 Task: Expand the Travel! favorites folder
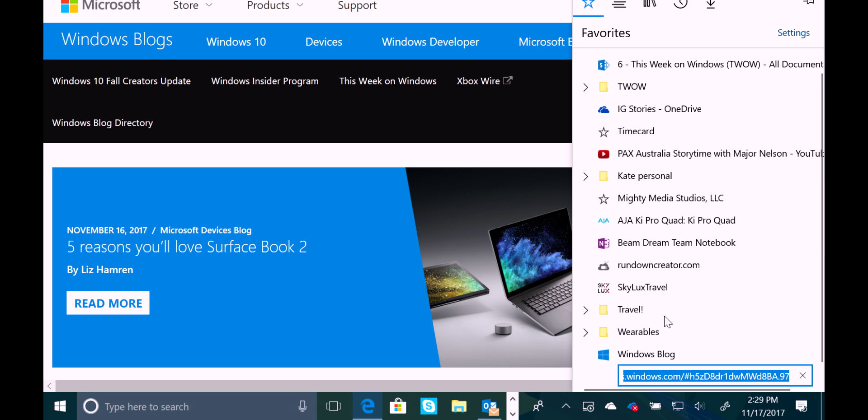(x=585, y=310)
